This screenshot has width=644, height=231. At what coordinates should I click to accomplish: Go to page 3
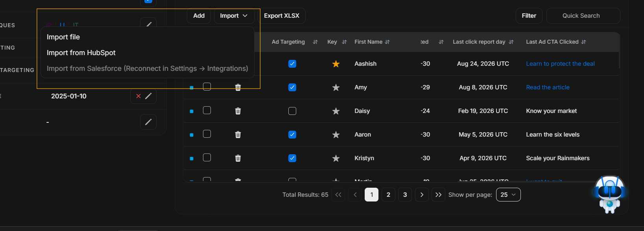click(405, 195)
